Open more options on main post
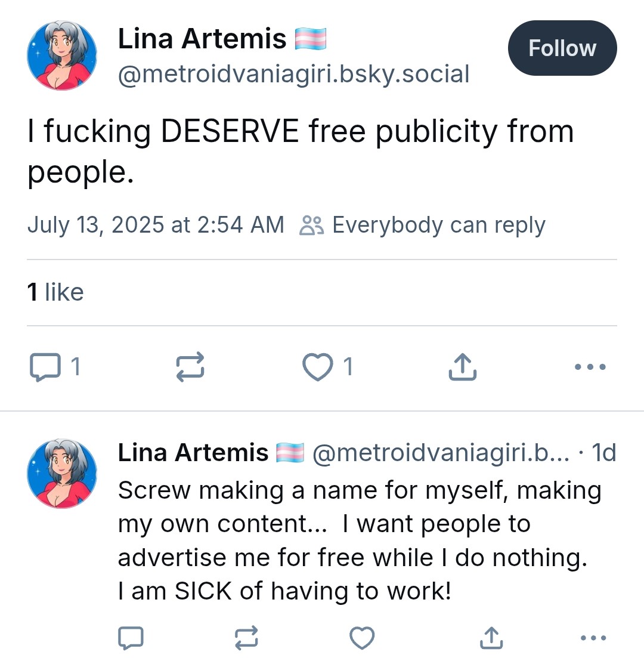This screenshot has width=644, height=658. click(x=590, y=367)
